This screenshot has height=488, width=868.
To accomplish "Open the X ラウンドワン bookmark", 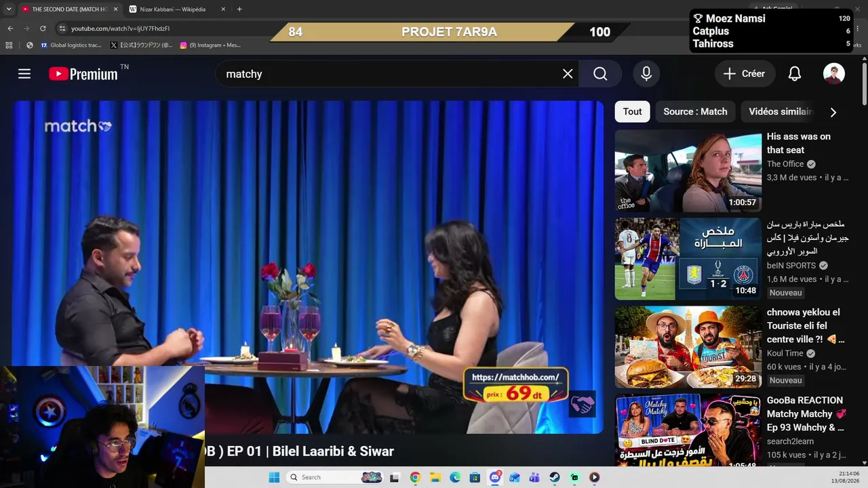I will tap(141, 45).
